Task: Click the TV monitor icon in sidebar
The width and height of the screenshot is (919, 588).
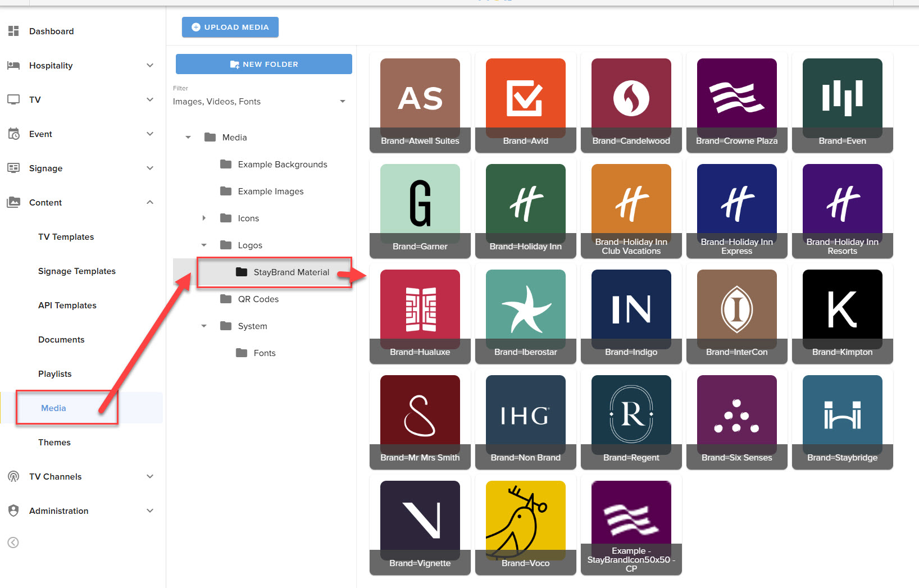Action: click(13, 100)
